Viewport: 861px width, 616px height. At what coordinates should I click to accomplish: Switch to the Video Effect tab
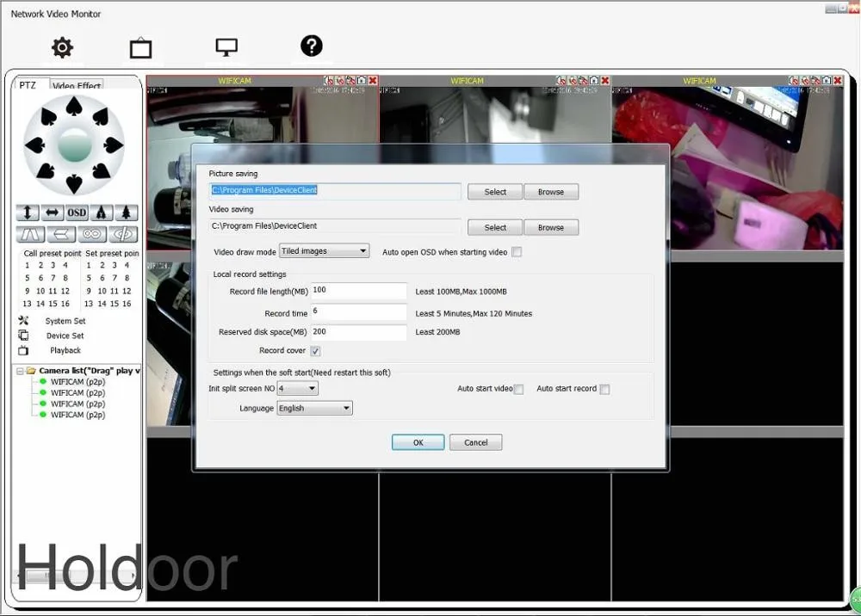pos(77,85)
